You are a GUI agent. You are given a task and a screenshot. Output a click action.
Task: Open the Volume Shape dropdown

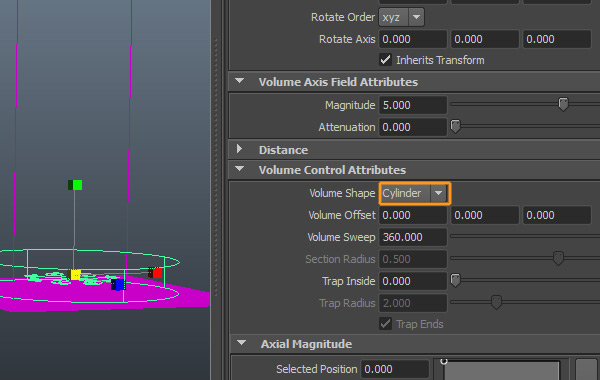(x=415, y=193)
